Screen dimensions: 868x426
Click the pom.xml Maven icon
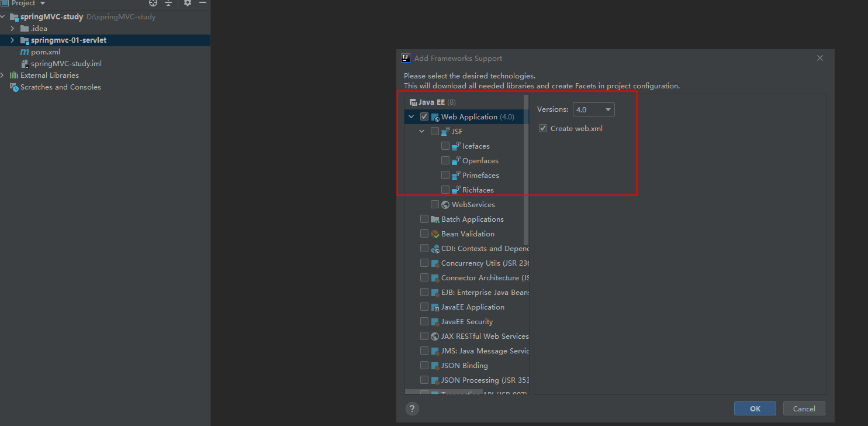25,52
